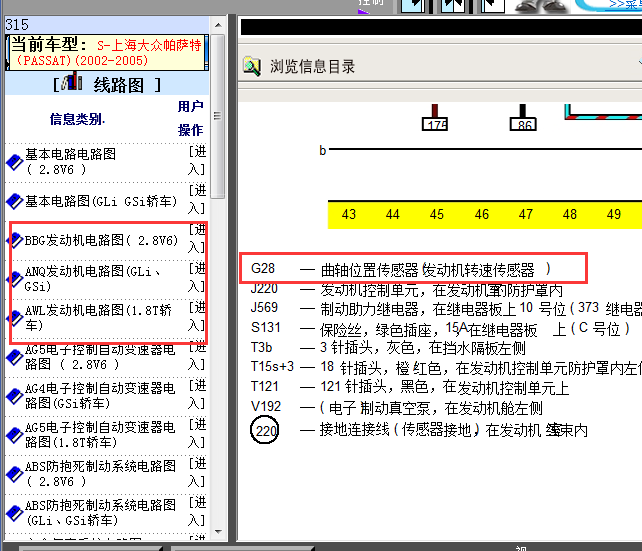Click the 用户操作 column header
Screen dimensions: 642x551
[x=190, y=118]
